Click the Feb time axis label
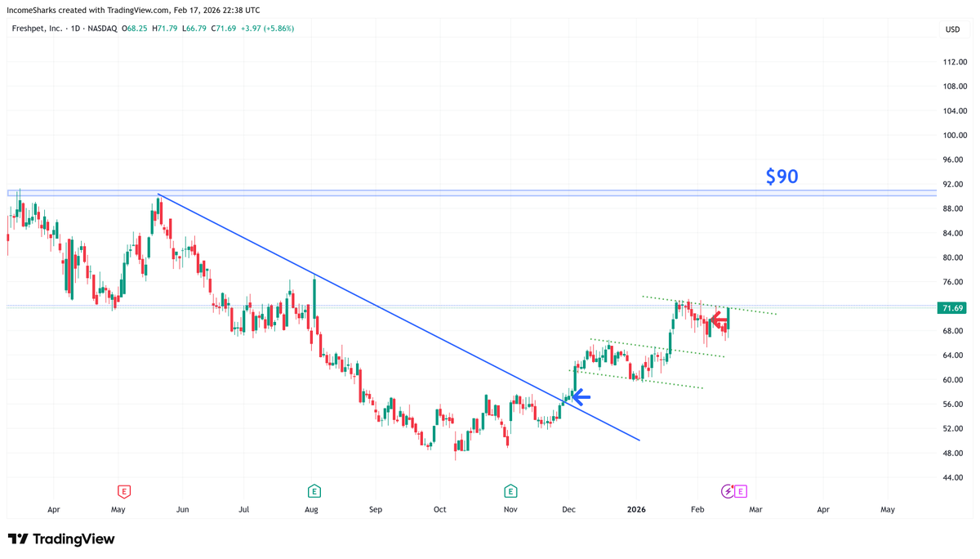This screenshot has height=559, width=980. [x=697, y=510]
